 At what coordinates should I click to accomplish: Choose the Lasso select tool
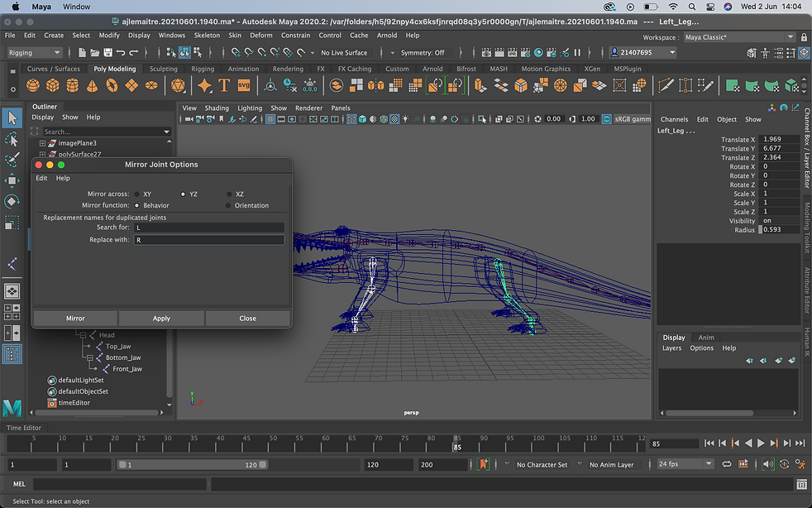[12, 139]
